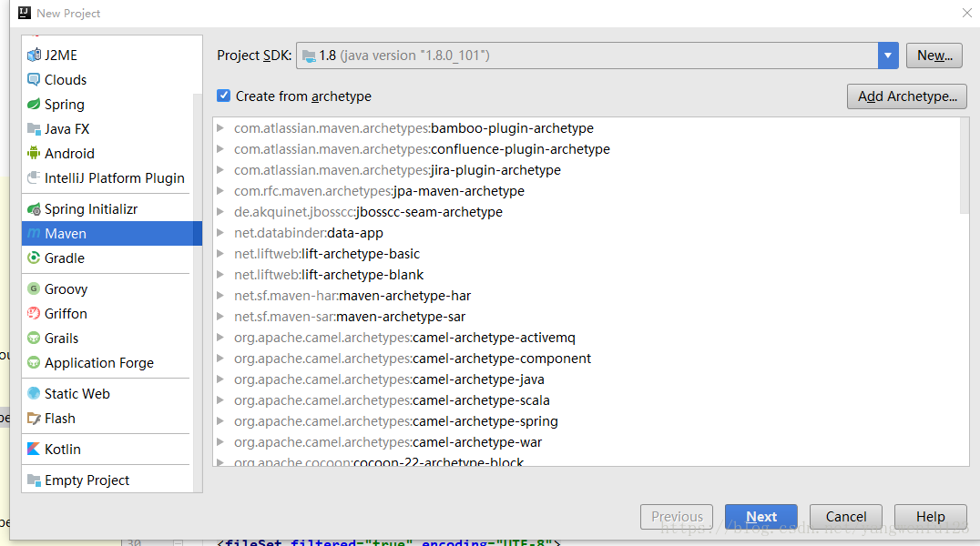
Task: Click the Android robot icon
Action: 34,153
